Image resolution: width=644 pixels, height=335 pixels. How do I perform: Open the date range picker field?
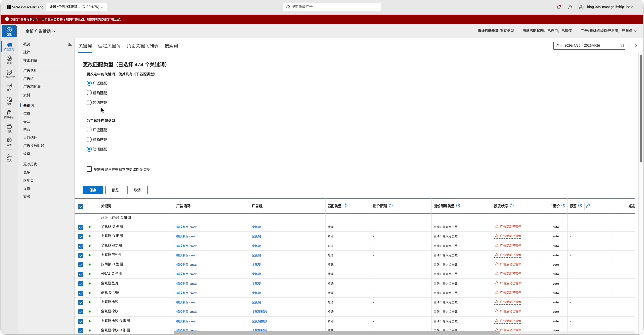[x=589, y=45]
